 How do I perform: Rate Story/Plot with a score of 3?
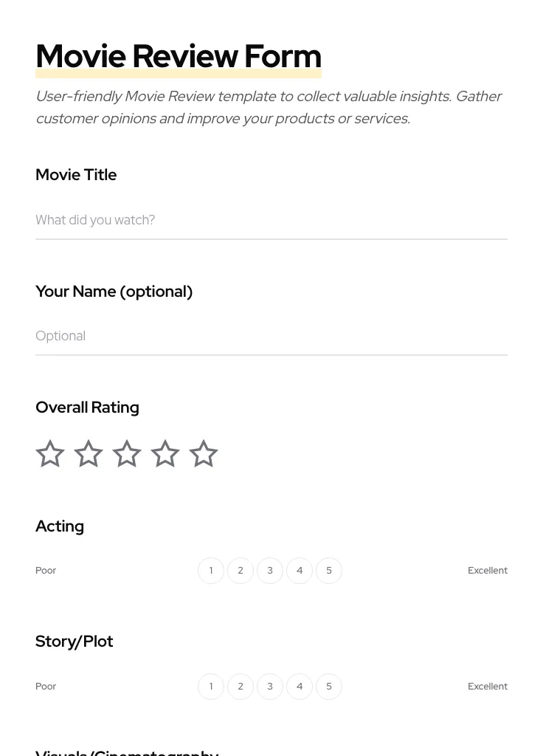click(x=270, y=686)
